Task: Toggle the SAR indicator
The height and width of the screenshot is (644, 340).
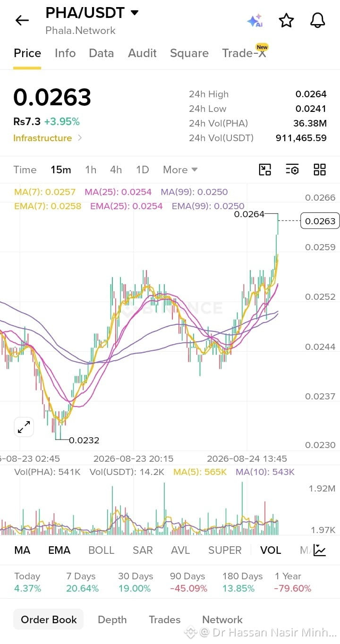Action: click(143, 550)
